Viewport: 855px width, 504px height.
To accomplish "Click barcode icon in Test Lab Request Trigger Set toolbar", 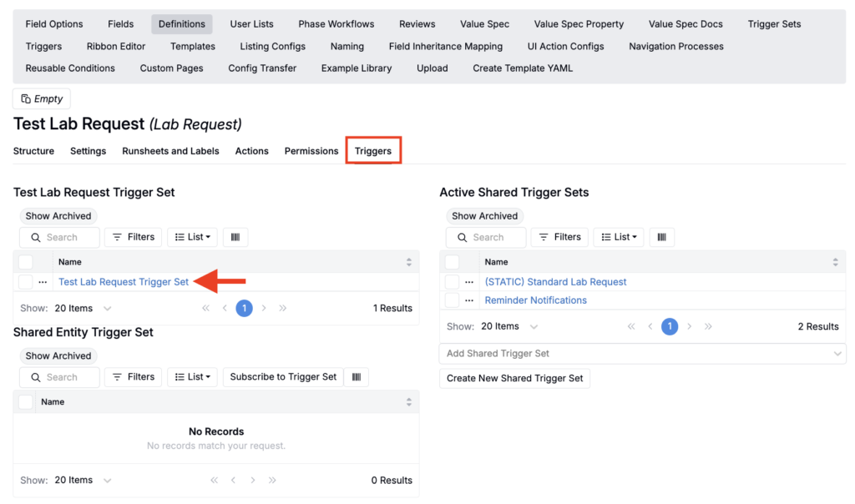I will (235, 237).
